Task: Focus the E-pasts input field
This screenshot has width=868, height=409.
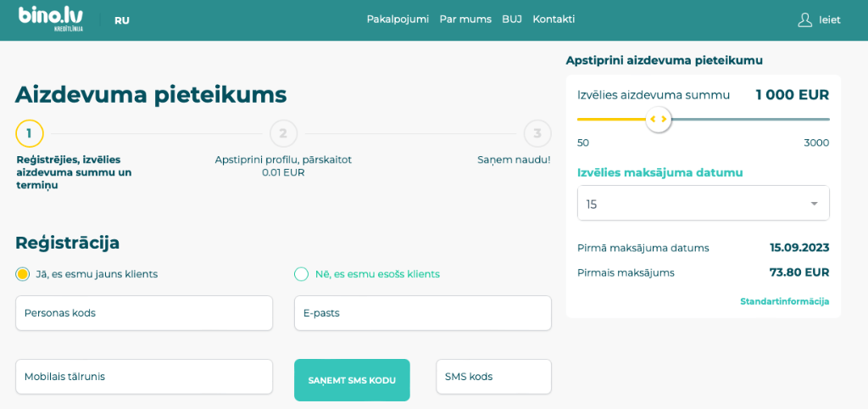Action: (x=423, y=313)
